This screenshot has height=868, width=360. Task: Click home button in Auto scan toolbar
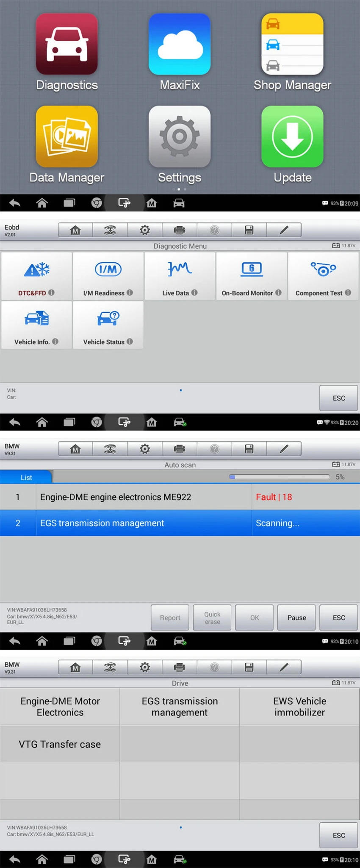(x=75, y=449)
